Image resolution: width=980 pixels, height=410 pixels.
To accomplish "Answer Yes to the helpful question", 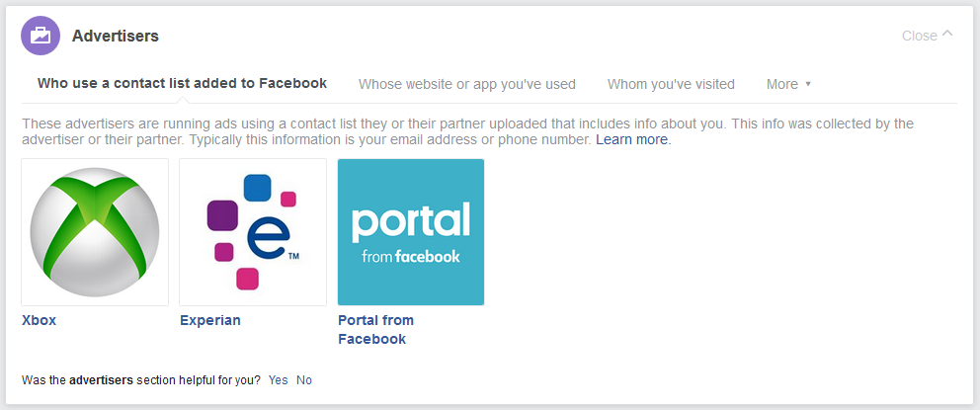I will click(278, 380).
